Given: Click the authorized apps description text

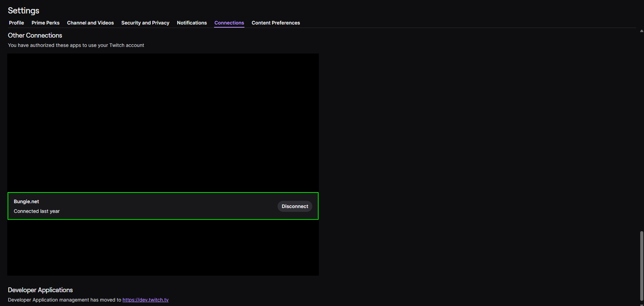Looking at the screenshot, I should click(76, 45).
